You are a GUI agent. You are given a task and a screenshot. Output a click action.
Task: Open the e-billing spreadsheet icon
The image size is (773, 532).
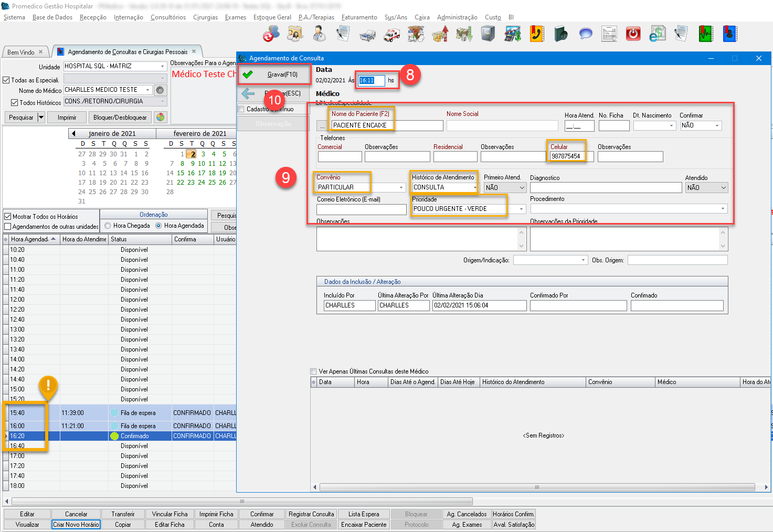tap(657, 34)
